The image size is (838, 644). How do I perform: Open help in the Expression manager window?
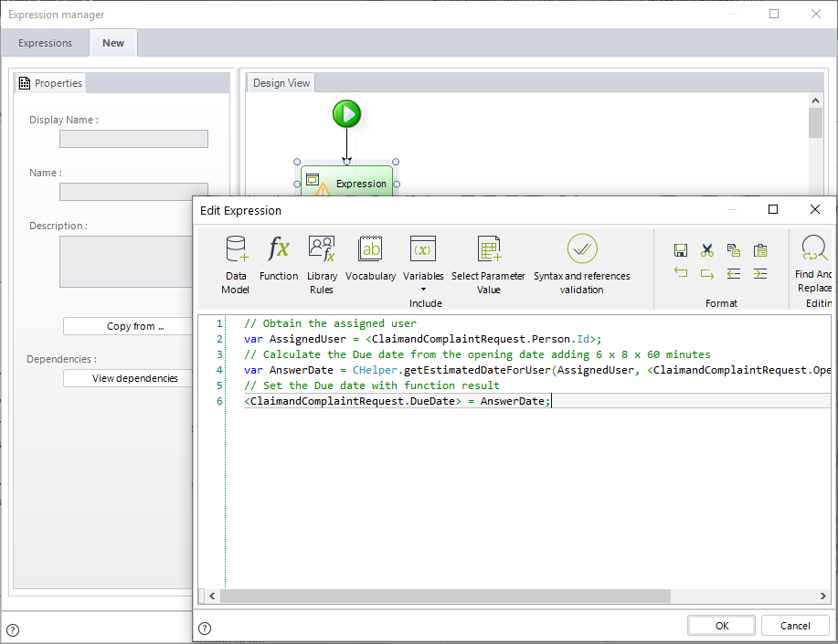click(x=13, y=630)
